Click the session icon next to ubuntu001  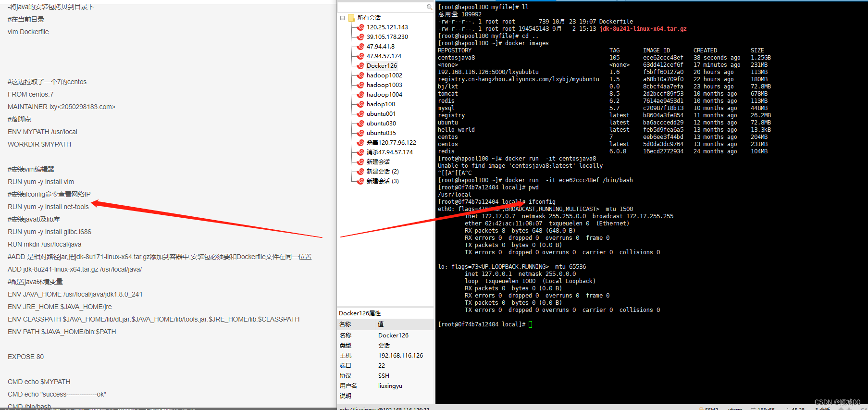click(360, 114)
